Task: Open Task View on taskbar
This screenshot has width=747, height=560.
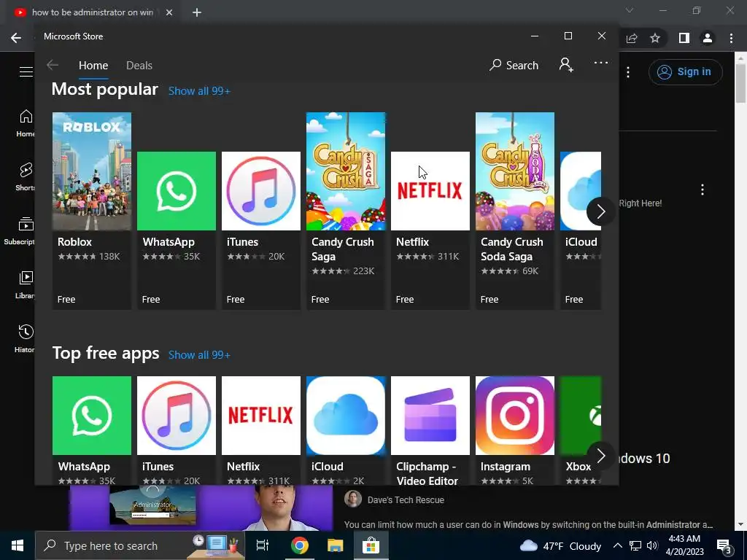Action: (263, 545)
